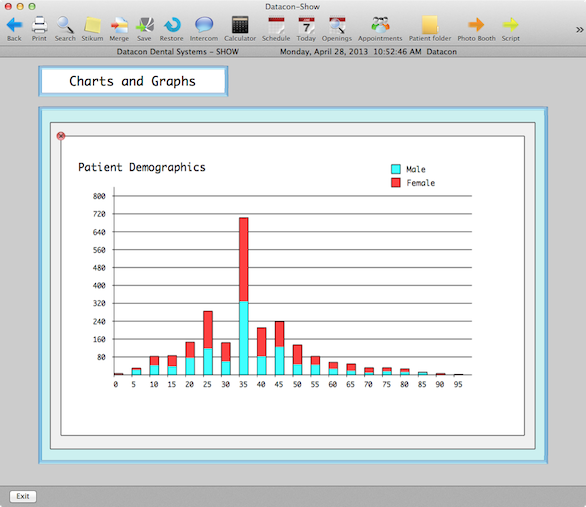Click the Exit button
Image resolution: width=586 pixels, height=507 pixels.
click(x=23, y=496)
